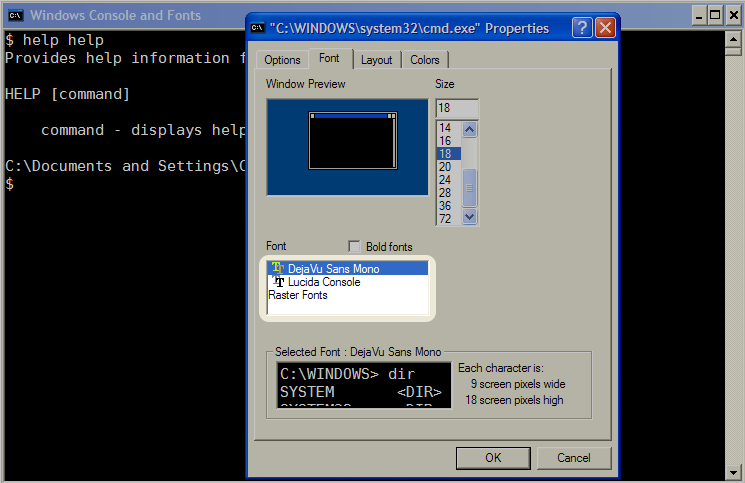Close the Windows Console and Fonts window
Image resolution: width=745 pixels, height=483 pixels.
(x=733, y=15)
